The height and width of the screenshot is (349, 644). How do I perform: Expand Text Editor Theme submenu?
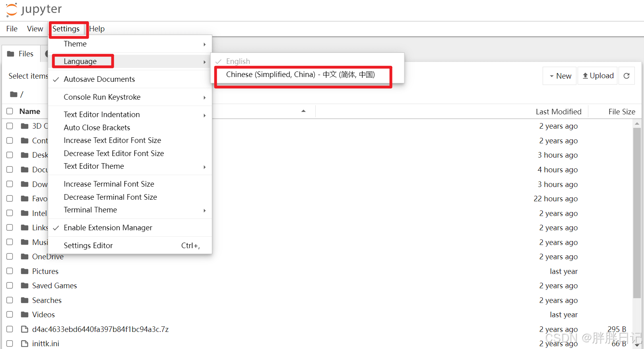pyautogui.click(x=130, y=166)
